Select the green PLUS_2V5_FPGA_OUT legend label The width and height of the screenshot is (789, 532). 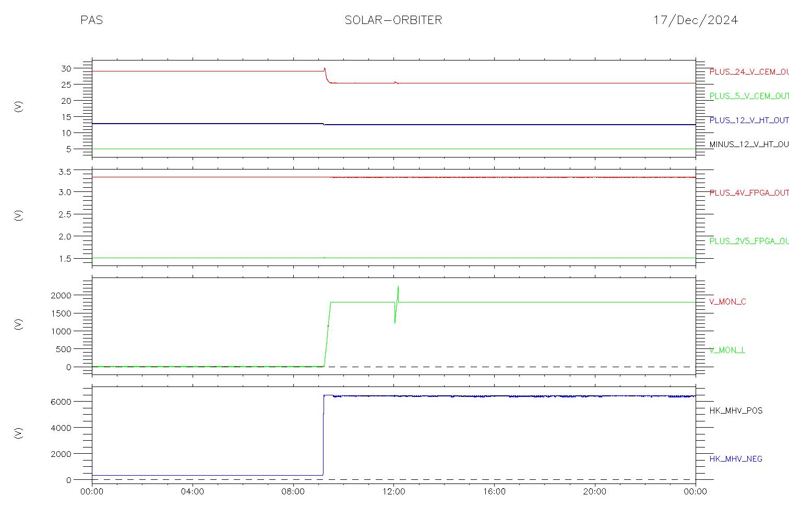pos(749,241)
